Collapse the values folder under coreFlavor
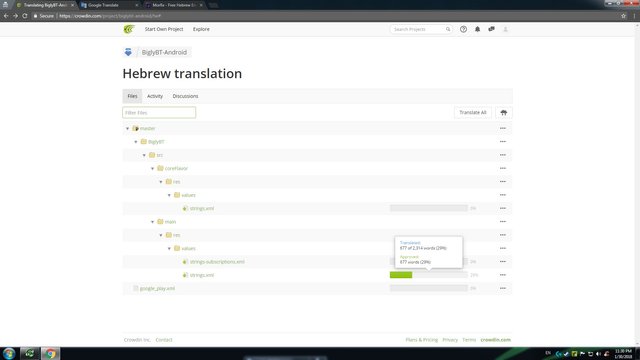The image size is (640, 360). point(169,195)
